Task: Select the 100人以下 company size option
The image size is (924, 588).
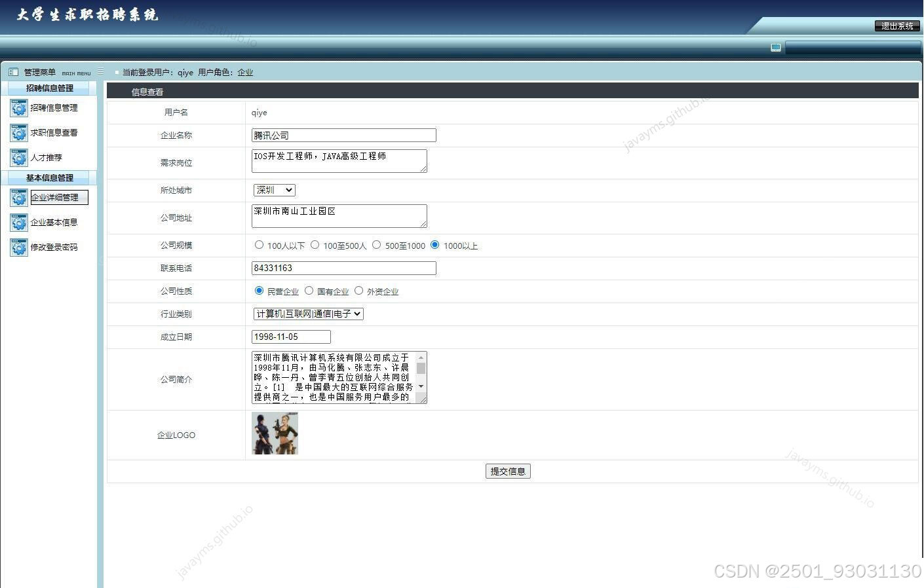Action: [259, 245]
